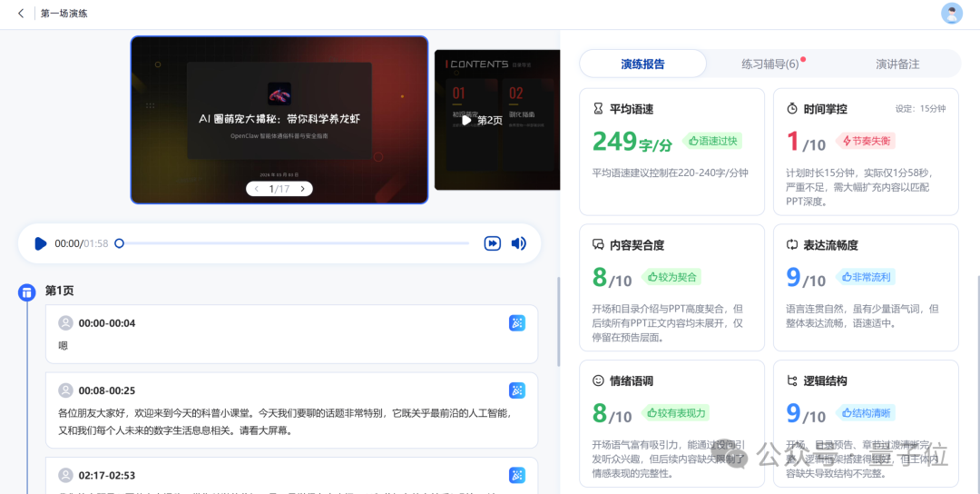
Task: Click the 语速过快 tag
Action: click(x=712, y=141)
